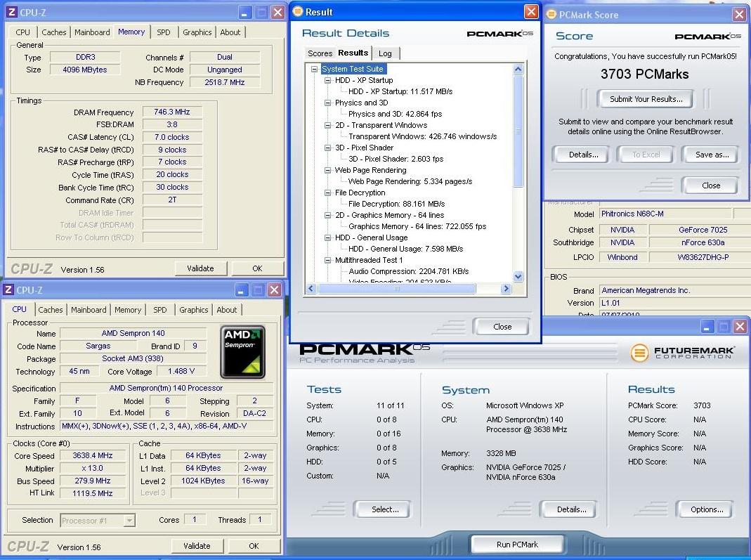Open SPD tab in upper CPU-Z window

coord(163,32)
